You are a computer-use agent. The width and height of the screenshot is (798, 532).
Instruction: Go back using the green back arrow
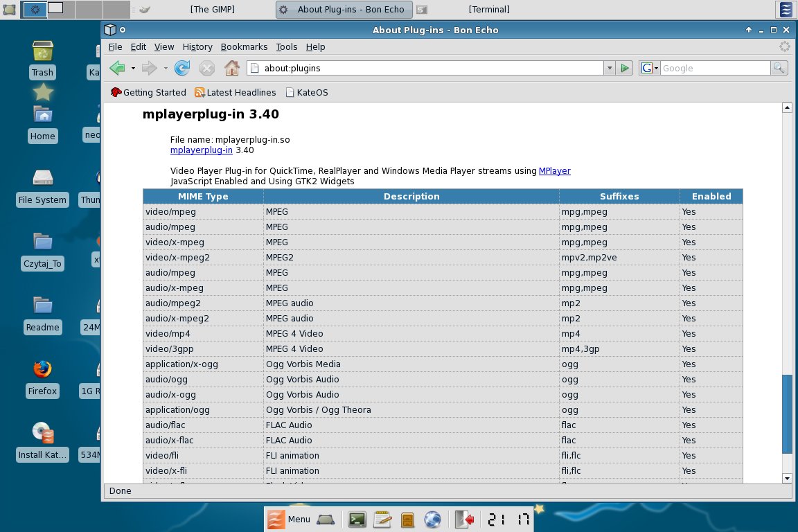click(118, 68)
